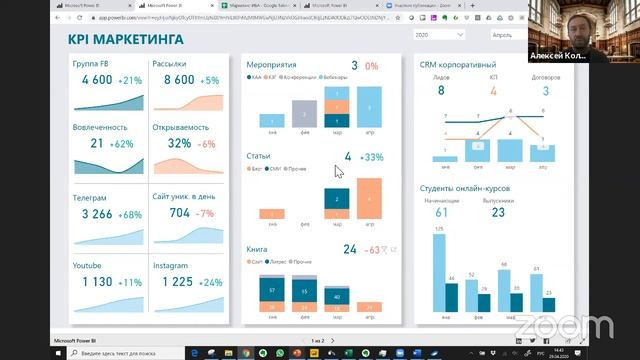Screen dimensions: 640x360
Task: Open WhatsApp from the taskbar
Action: click(x=280, y=353)
